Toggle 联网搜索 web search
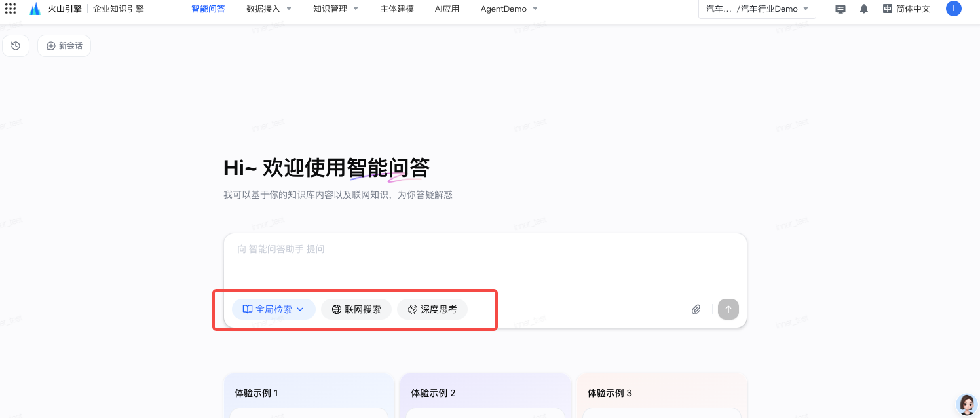 coord(356,309)
